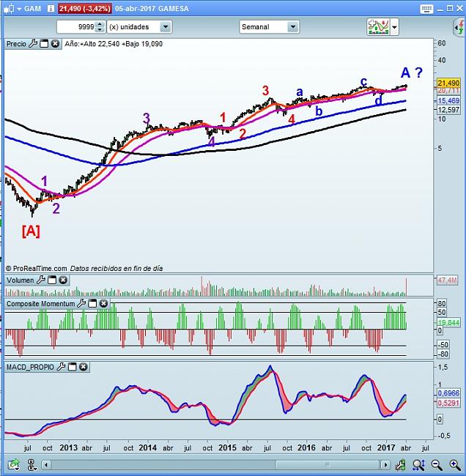466x476 pixels.
Task: Click the partially visible side panel tab icon
Action: pyautogui.click(x=459, y=27)
